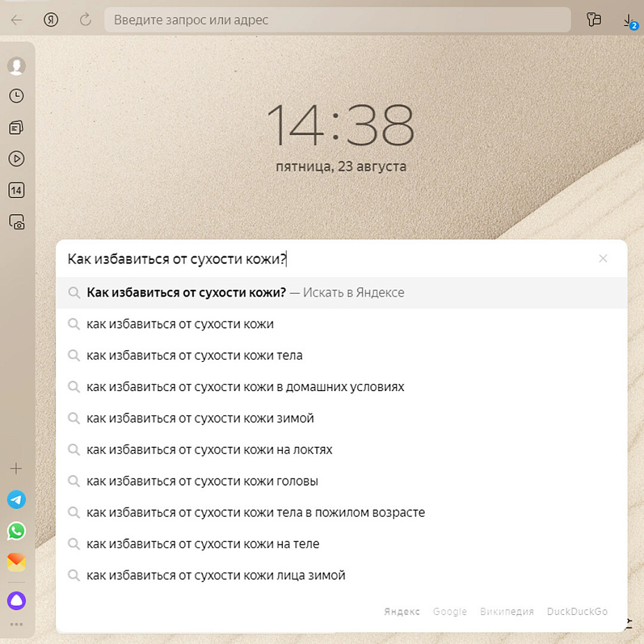Open the tabs/collections sidebar icon
Screen dimensions: 644x644
[17, 127]
